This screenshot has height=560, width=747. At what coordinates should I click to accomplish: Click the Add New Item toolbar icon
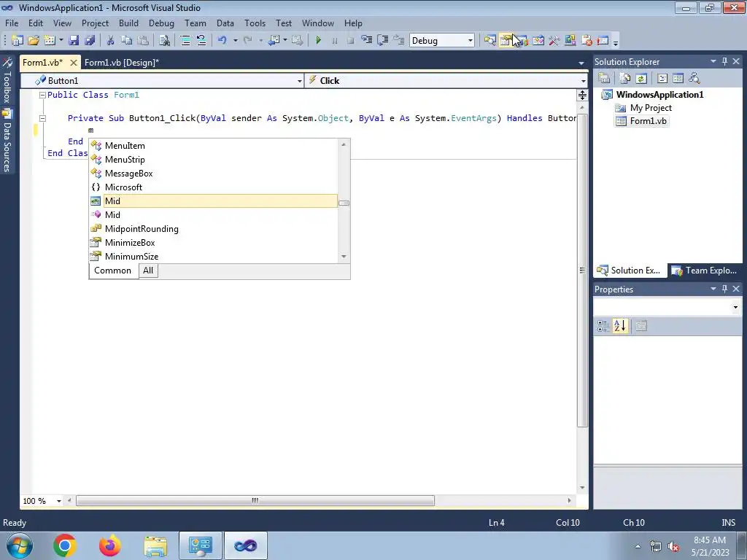pyautogui.click(x=50, y=41)
